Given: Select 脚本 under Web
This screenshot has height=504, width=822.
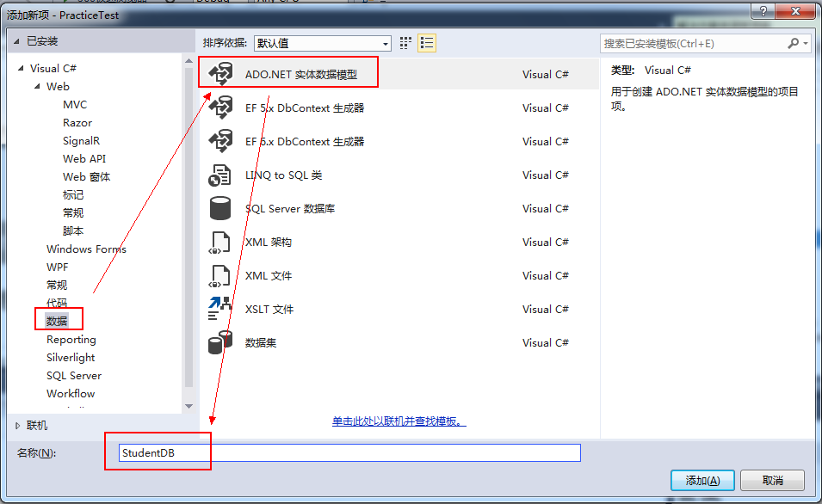Looking at the screenshot, I should coord(73,231).
